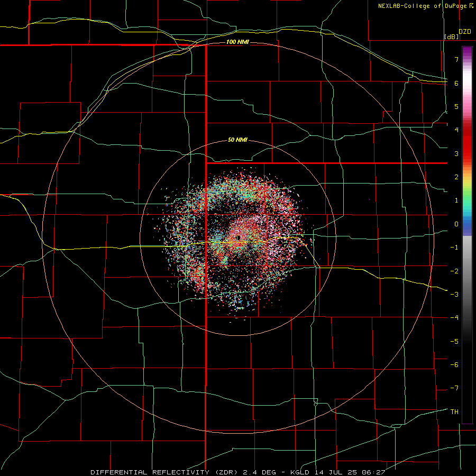The width and height of the screenshot is (476, 476).
Task: Click the -4 value on the color scale
Action: [454, 318]
